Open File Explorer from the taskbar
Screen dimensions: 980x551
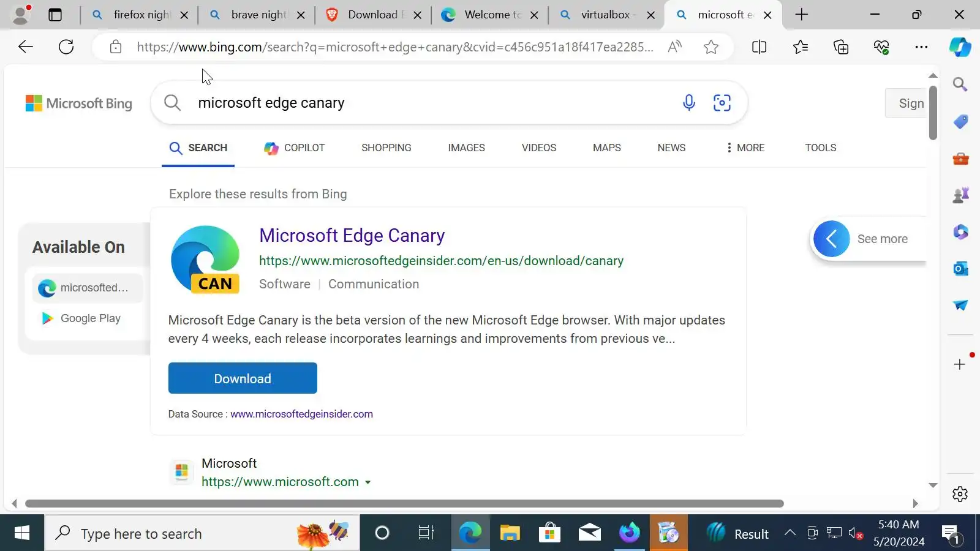(x=510, y=533)
